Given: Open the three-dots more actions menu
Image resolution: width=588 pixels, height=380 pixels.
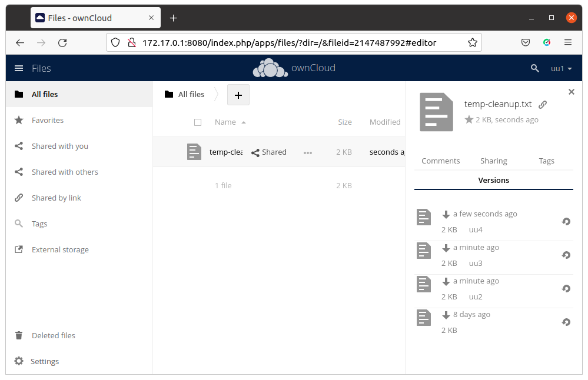Looking at the screenshot, I should (308, 152).
